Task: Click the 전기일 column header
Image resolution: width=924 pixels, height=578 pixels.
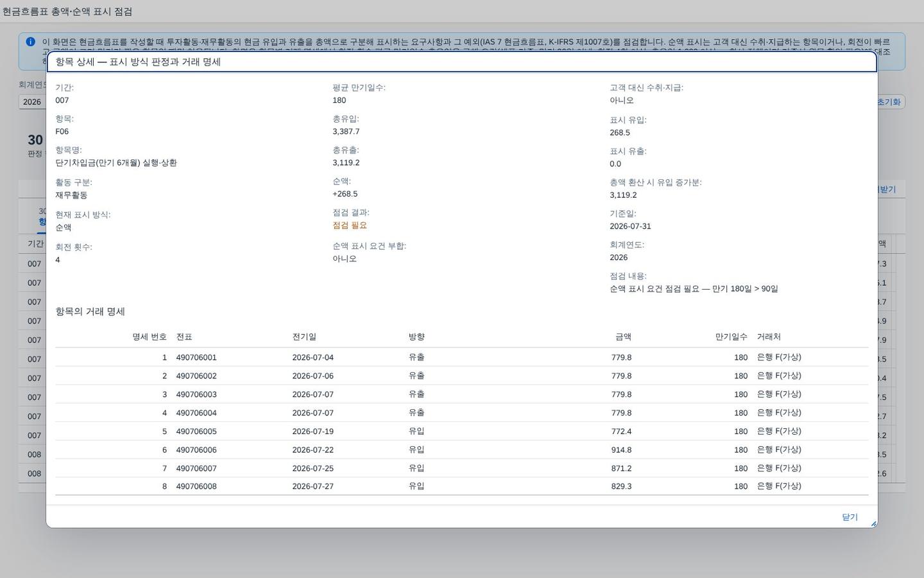Action: [304, 337]
